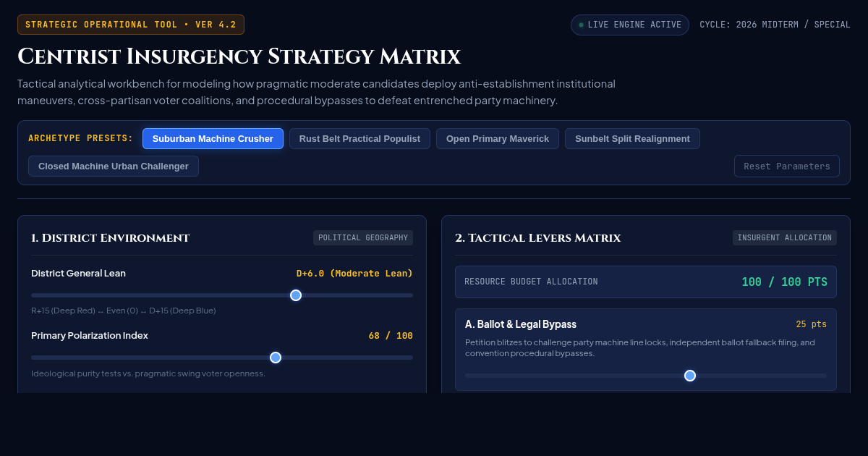Click the 1. District Environment heading
The height and width of the screenshot is (456, 868).
110,237
